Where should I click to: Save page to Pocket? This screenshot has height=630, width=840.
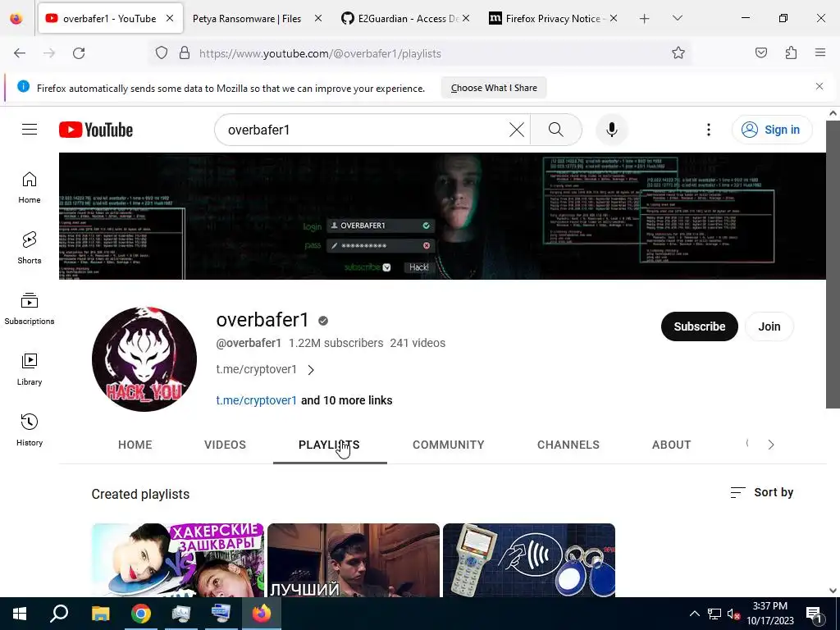[761, 53]
